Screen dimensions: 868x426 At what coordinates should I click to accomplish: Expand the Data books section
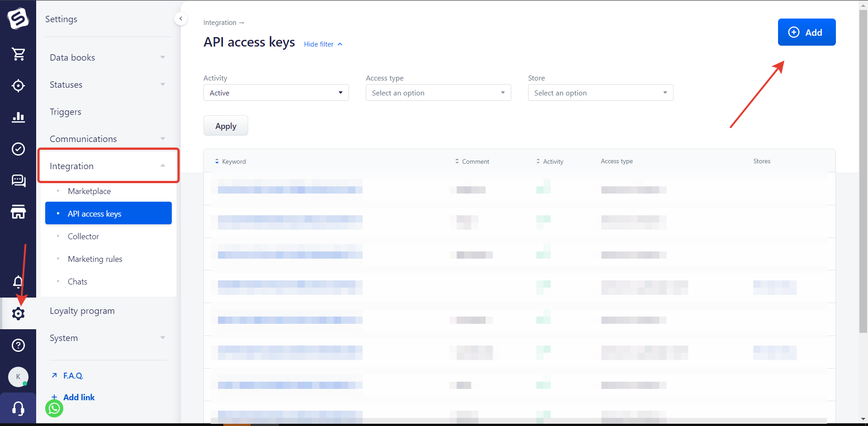[108, 57]
